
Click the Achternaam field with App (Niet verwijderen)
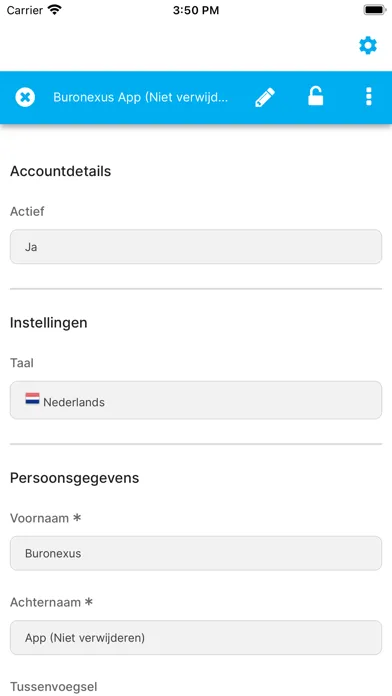click(196, 637)
